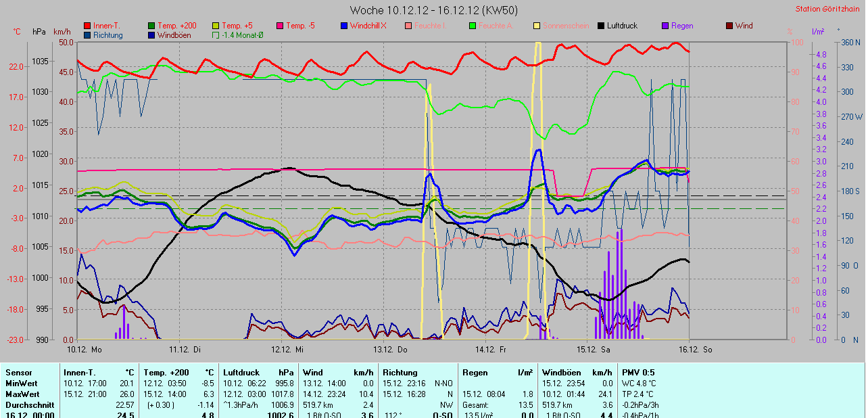Click the '14.12. Fr' date on the time axis
The width and height of the screenshot is (868, 418).
(491, 350)
